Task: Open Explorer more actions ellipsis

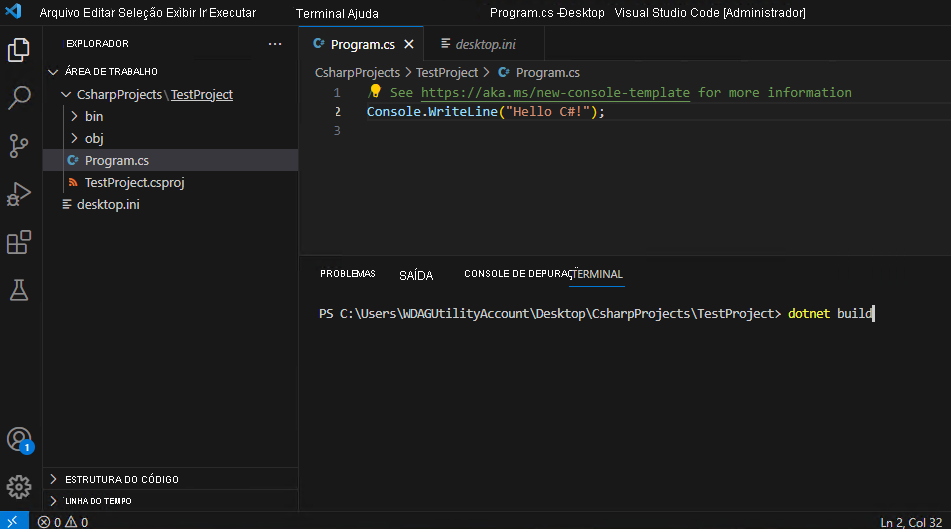Action: [x=275, y=44]
